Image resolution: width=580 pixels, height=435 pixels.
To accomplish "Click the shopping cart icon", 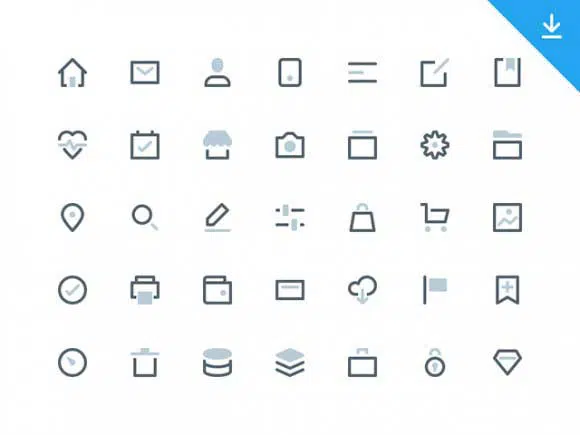I will [x=435, y=218].
